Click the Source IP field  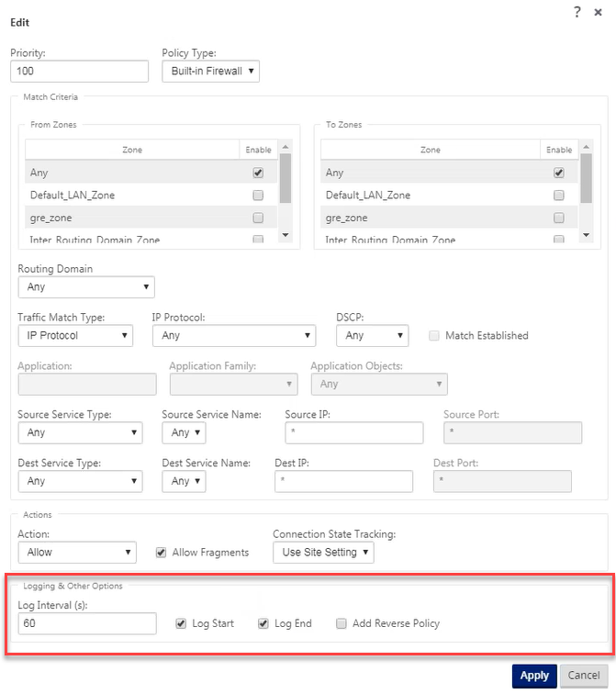(x=354, y=433)
